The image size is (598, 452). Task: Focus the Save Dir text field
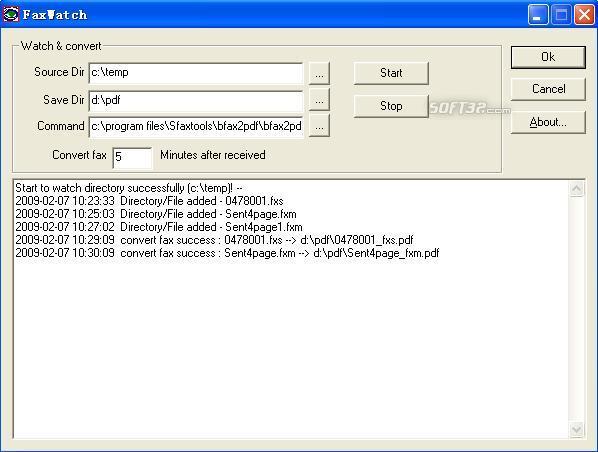tap(196, 101)
